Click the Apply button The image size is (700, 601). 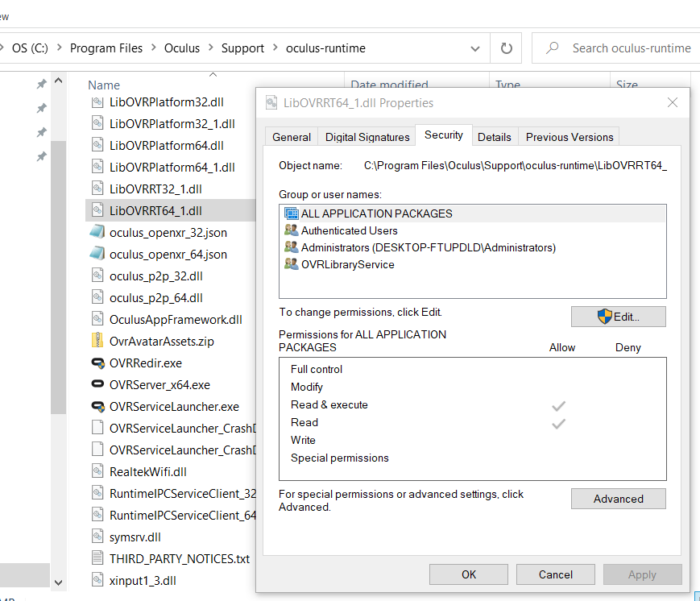(x=643, y=574)
